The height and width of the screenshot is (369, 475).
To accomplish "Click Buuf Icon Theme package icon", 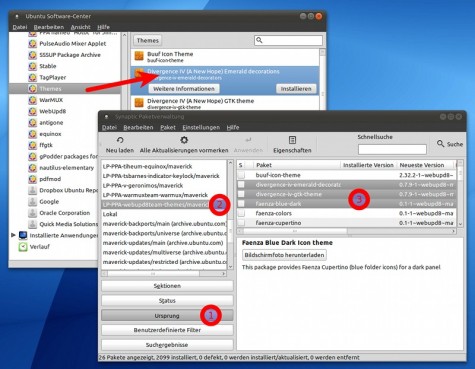I will tap(139, 56).
